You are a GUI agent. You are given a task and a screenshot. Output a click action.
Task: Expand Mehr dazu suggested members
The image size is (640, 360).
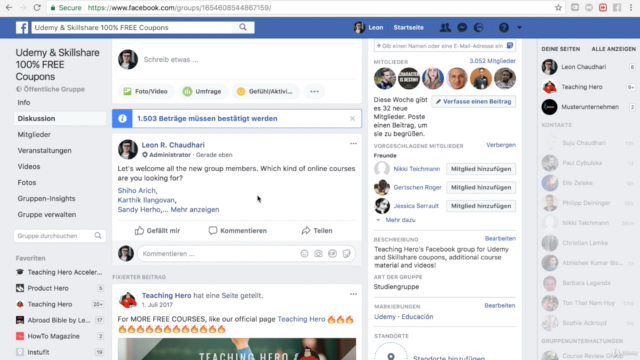[400, 220]
